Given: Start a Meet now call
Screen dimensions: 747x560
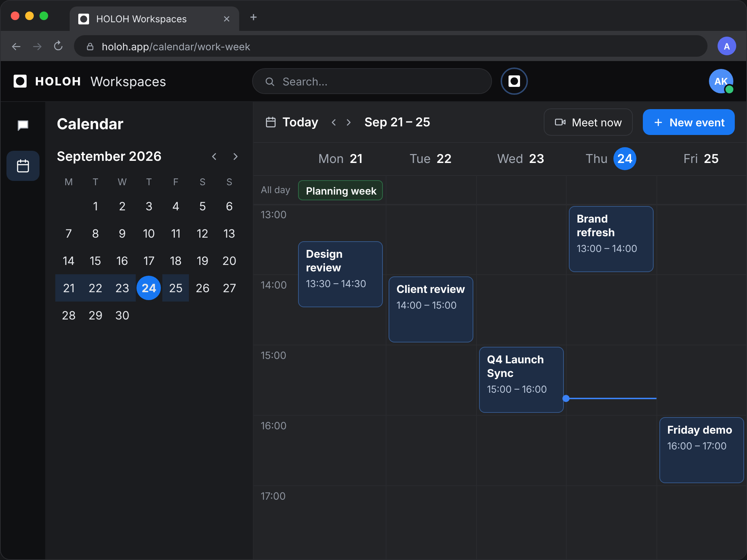Looking at the screenshot, I should tap(588, 122).
